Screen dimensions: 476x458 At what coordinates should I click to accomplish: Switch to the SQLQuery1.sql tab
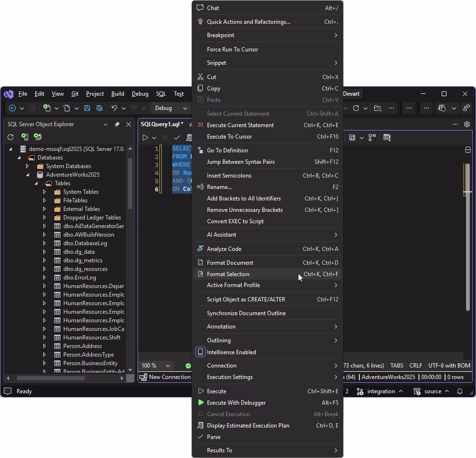[162, 124]
